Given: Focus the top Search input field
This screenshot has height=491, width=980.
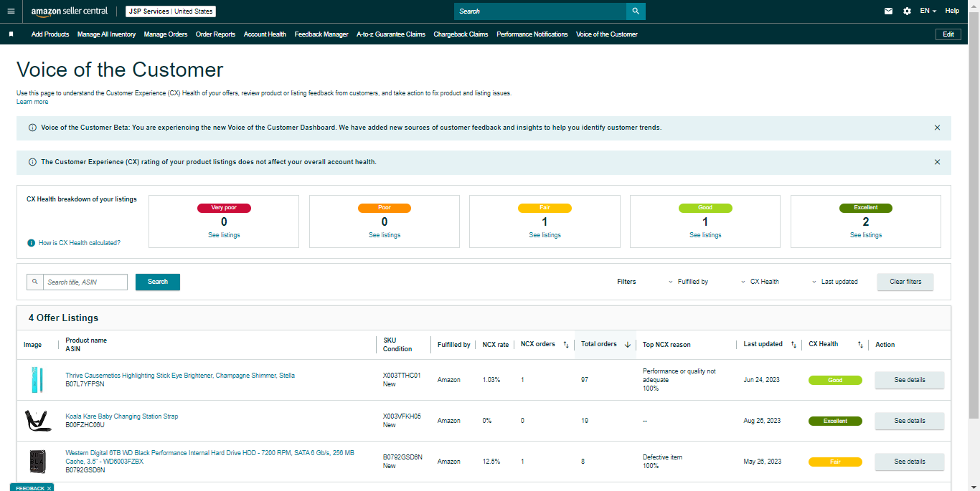Looking at the screenshot, I should coord(540,11).
